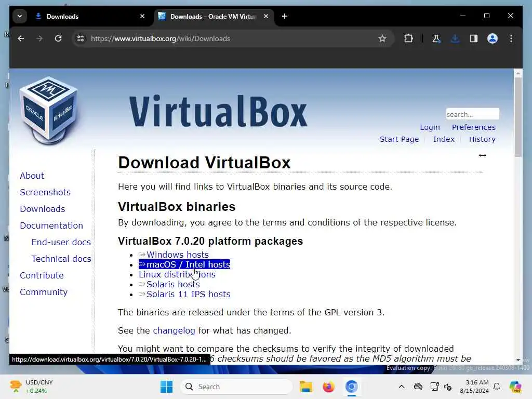Open site information icon in address bar

coord(81,38)
